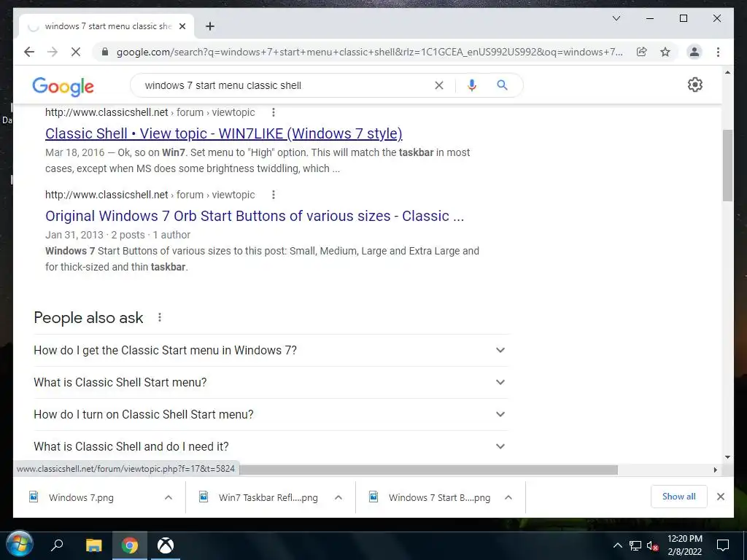The height and width of the screenshot is (560, 747).
Task: Close the windows 7 start menu tab
Action: pos(182,26)
